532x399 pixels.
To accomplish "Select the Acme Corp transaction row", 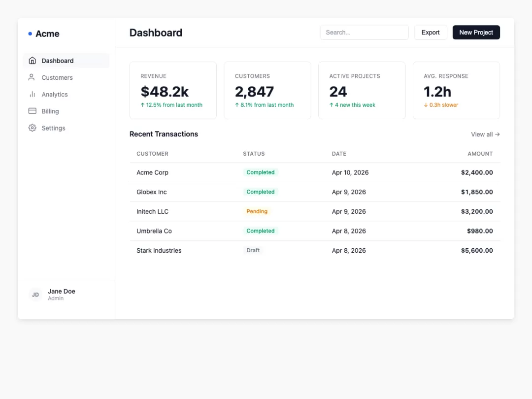I will click(314, 172).
